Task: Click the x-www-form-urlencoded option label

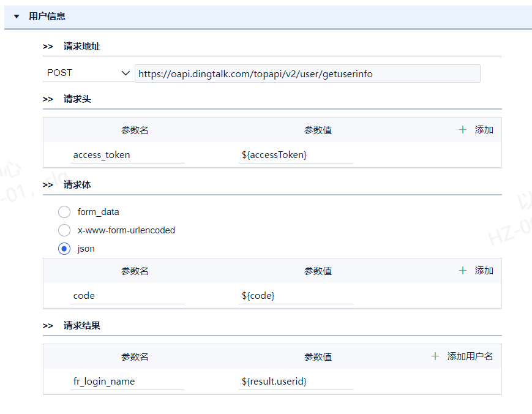Action: 126,230
